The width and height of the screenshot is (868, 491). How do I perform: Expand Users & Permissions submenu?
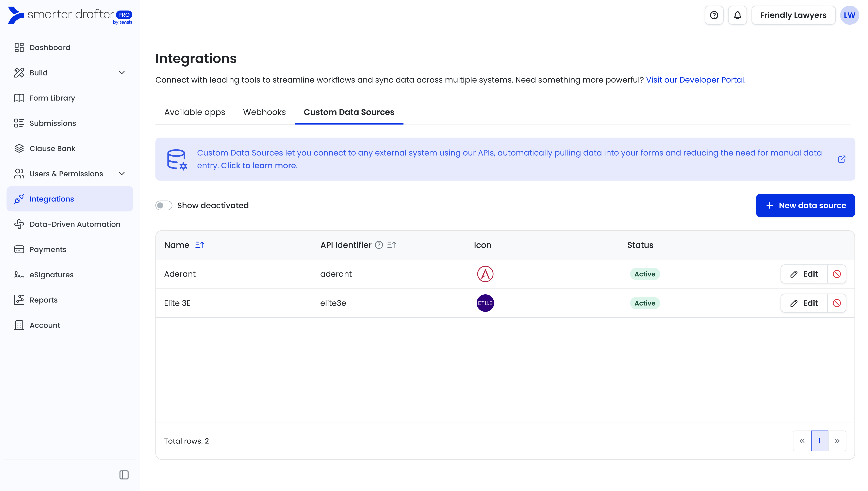point(122,174)
